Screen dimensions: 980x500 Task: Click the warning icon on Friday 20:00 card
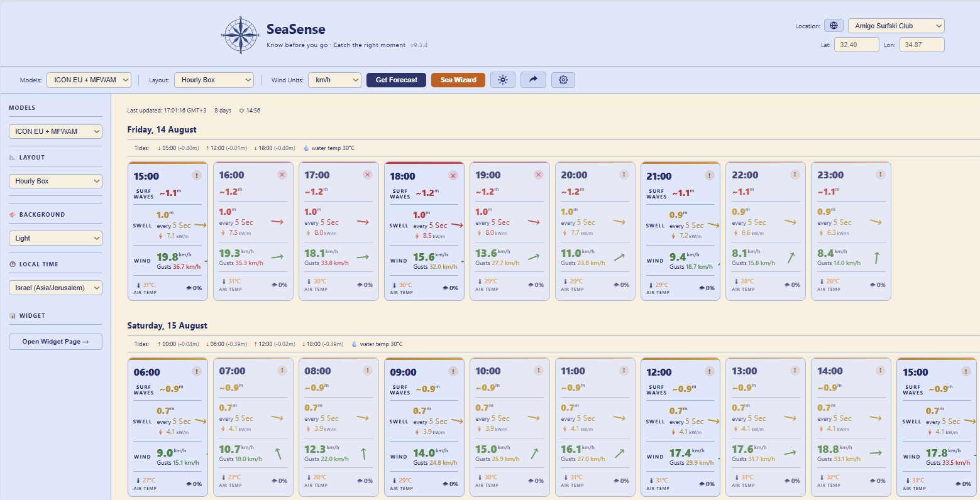(624, 175)
